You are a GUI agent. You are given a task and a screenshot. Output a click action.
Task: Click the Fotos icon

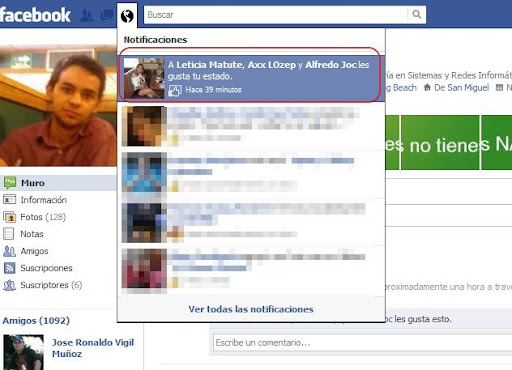(x=9, y=217)
